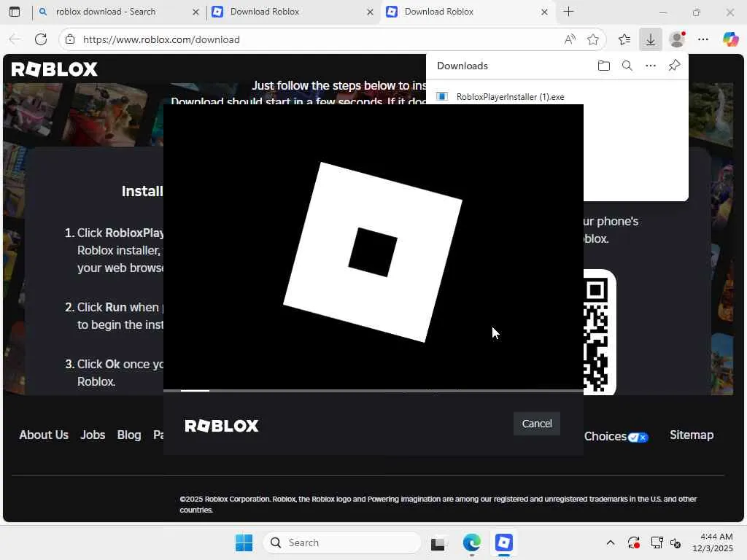Open Copilot sidebar icon

tap(729, 39)
